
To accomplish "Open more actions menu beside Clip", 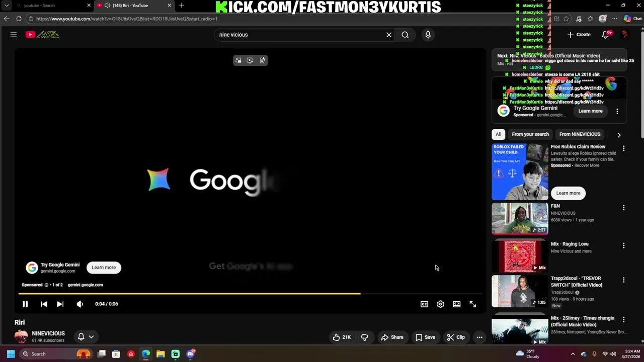I will coord(479,337).
